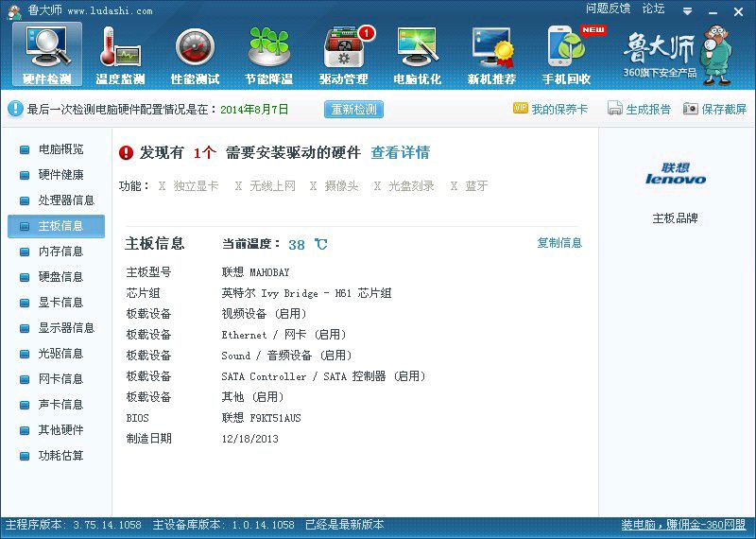Click the 英特尔 Ivy Bridge - H61 芯片组 value

pyautogui.click(x=306, y=293)
